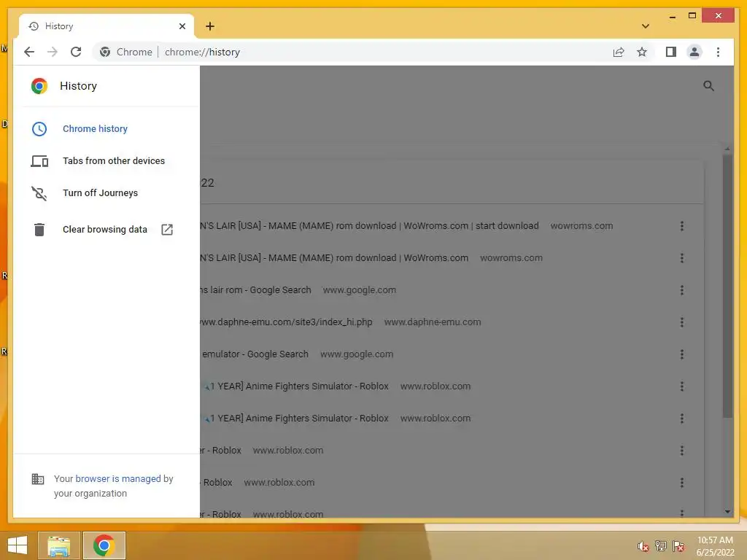Open actions menu for first Anime Fighters Simulator entry
Image resolution: width=747 pixels, height=560 pixels.
682,386
